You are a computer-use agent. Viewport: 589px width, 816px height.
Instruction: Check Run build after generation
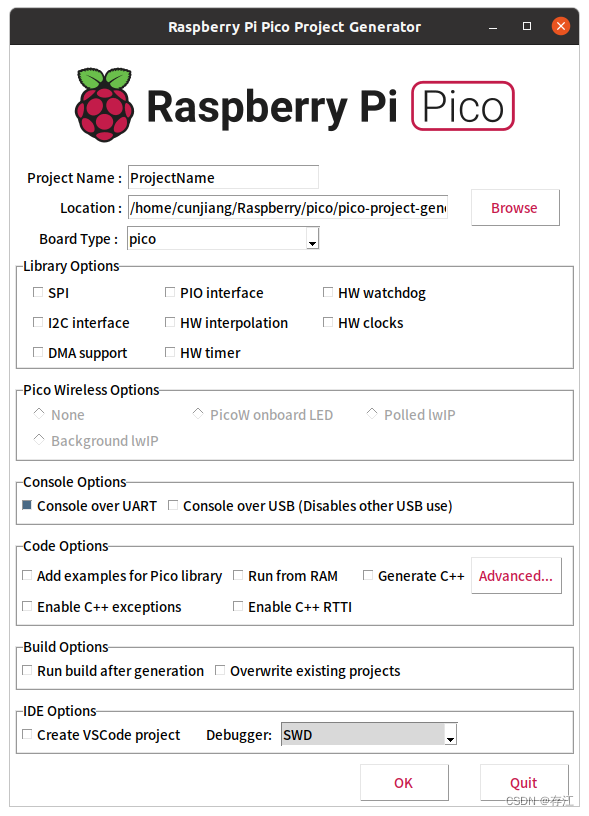tap(26, 670)
